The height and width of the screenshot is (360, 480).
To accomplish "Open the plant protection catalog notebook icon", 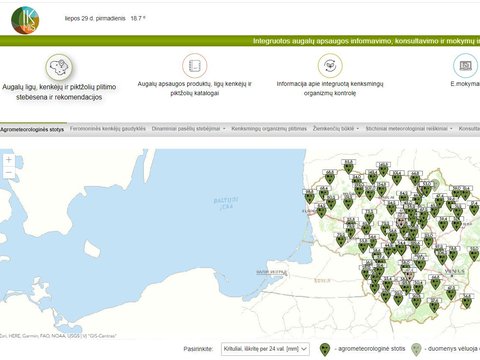I will click(195, 65).
